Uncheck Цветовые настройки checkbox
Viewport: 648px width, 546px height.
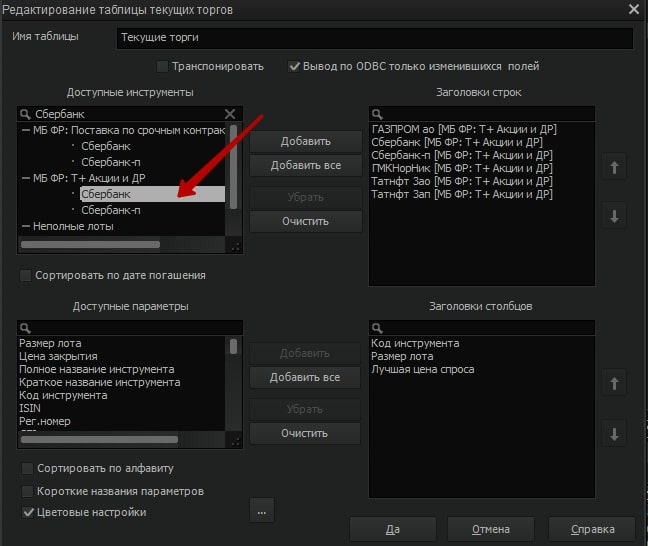pyautogui.click(x=28, y=512)
